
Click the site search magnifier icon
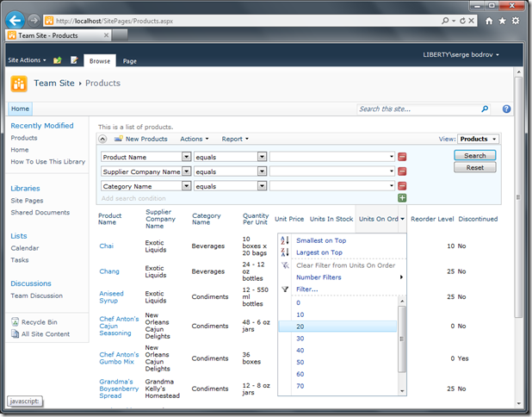[x=485, y=109]
